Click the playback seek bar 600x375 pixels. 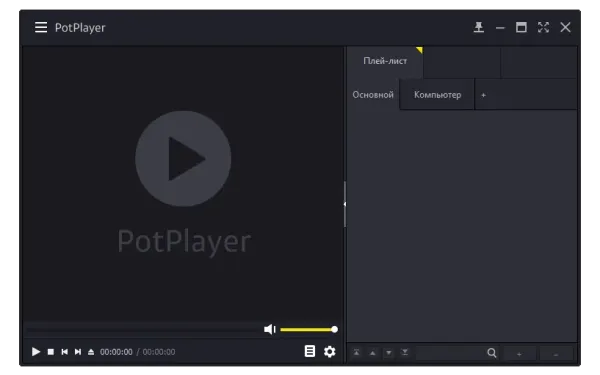pos(143,329)
